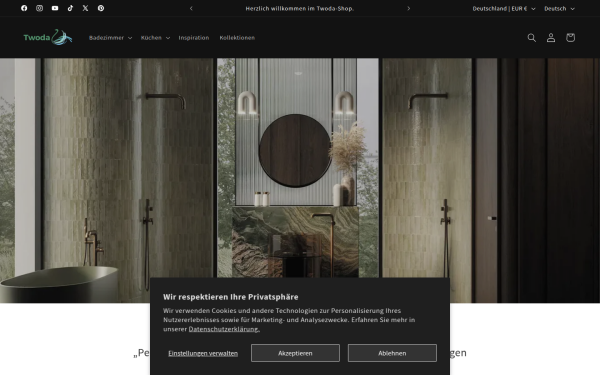
Task: Expand the Küchen menu
Action: point(155,38)
